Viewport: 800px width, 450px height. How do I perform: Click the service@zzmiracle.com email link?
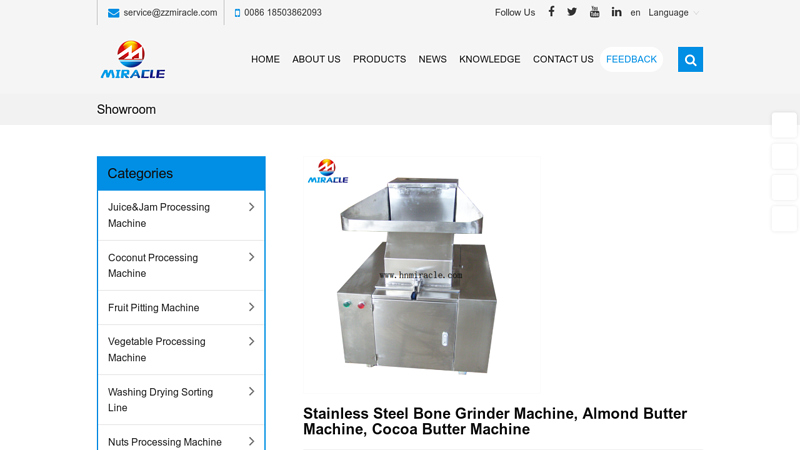point(170,13)
